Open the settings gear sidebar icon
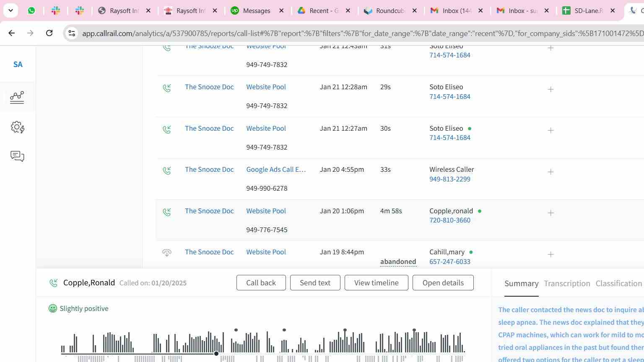 tap(17, 127)
